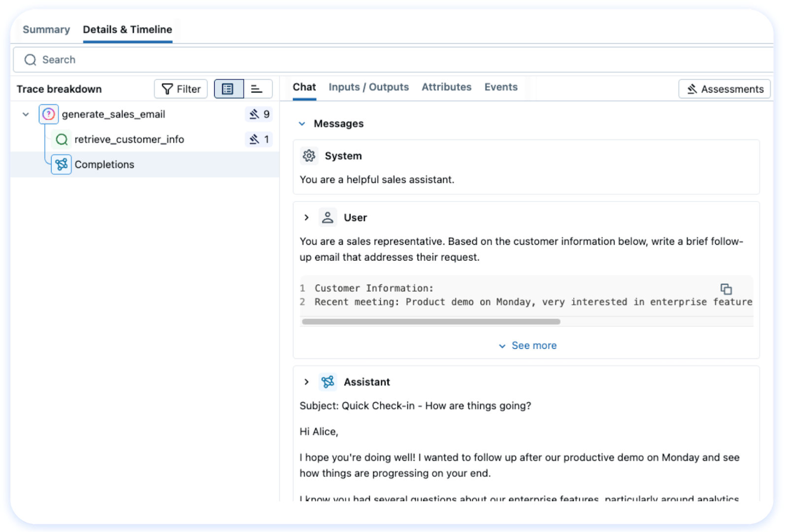Click the 'Hi Alice,' greeting text
The width and height of the screenshot is (788, 532).
[x=319, y=432]
